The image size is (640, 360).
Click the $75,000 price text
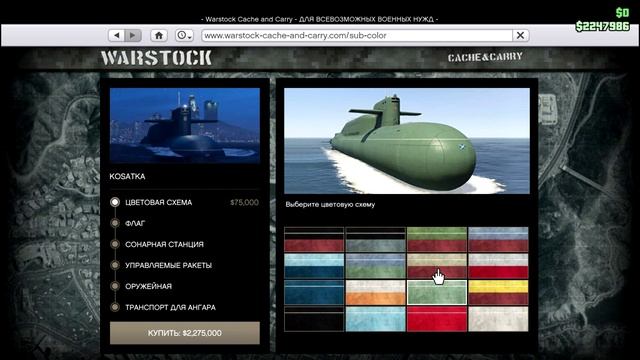[244, 202]
